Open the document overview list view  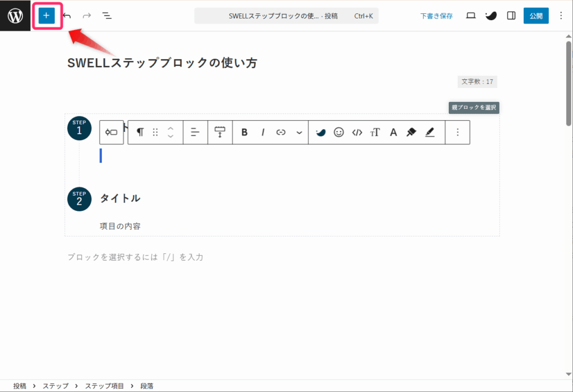tap(107, 16)
